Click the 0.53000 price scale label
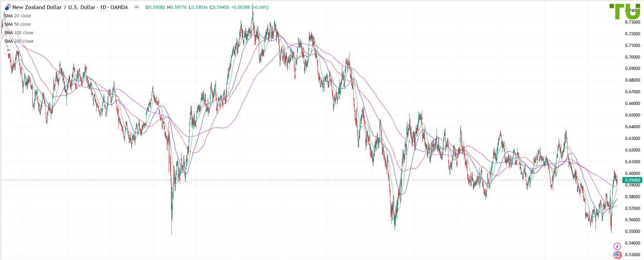644x260 pixels. 633,255
